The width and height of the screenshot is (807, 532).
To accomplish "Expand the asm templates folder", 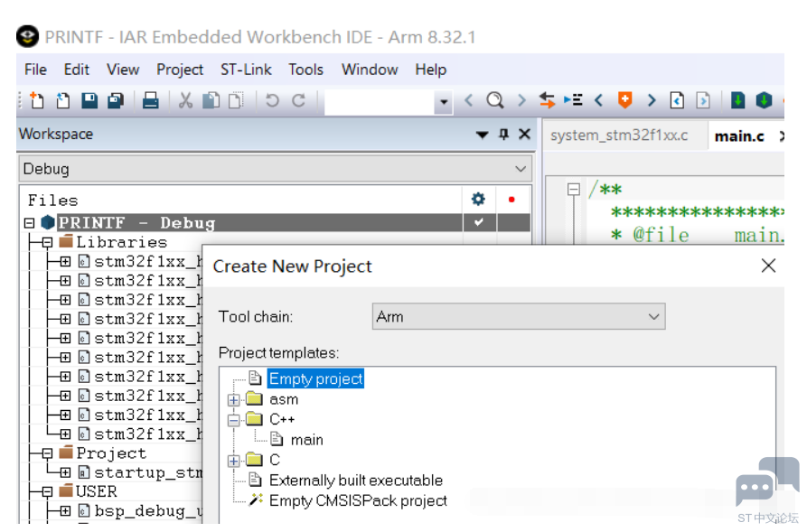I will 233,399.
